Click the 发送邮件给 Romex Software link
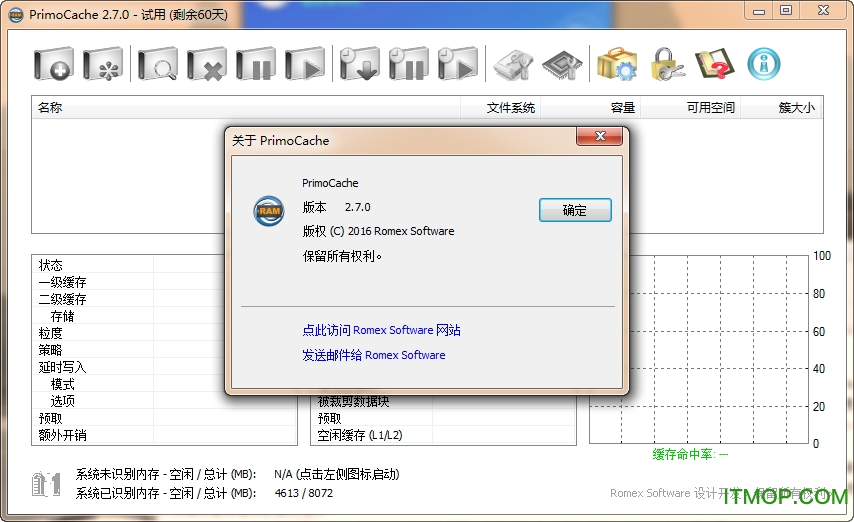The height and width of the screenshot is (522, 854). [374, 355]
